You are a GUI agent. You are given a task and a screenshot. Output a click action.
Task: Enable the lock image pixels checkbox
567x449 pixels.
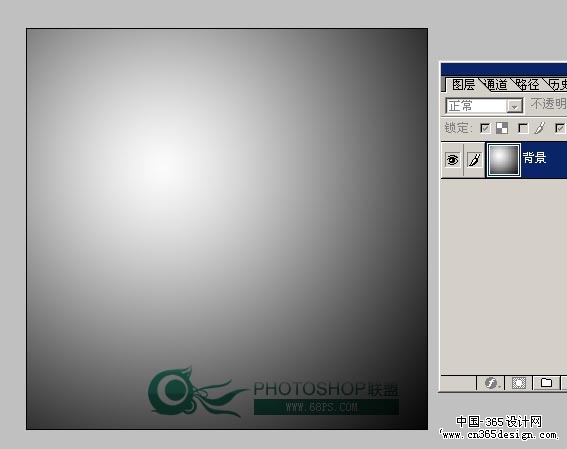coord(523,128)
